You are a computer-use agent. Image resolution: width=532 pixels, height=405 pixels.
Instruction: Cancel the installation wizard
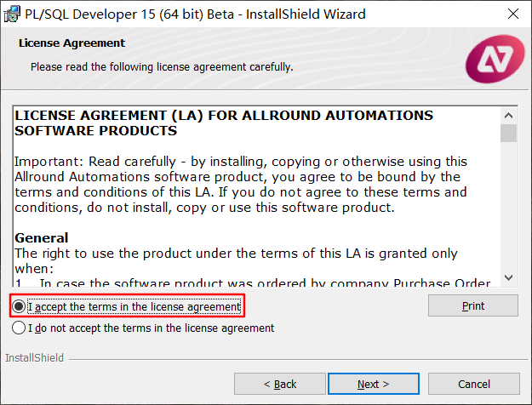(x=474, y=384)
